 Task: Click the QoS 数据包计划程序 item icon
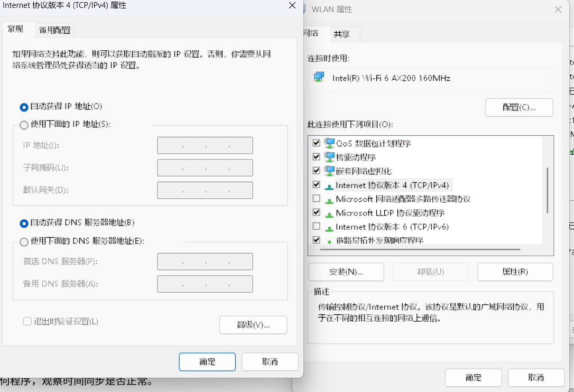point(329,143)
